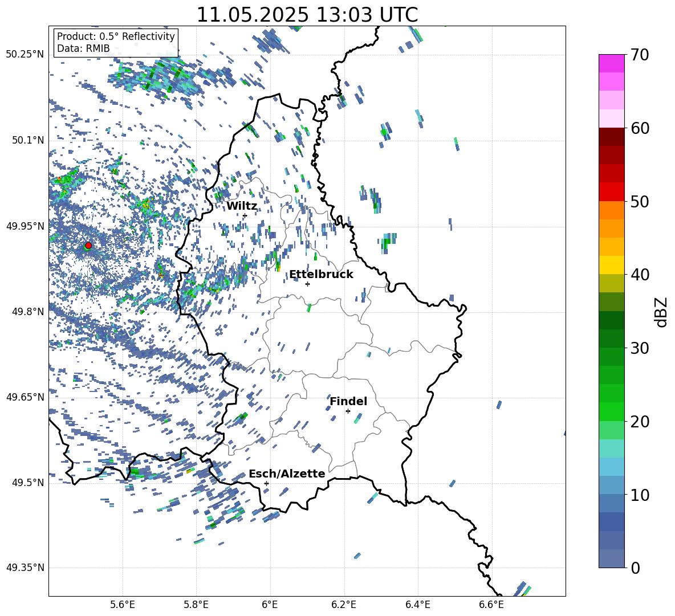Click the longitude label 6.6°E

click(x=491, y=605)
